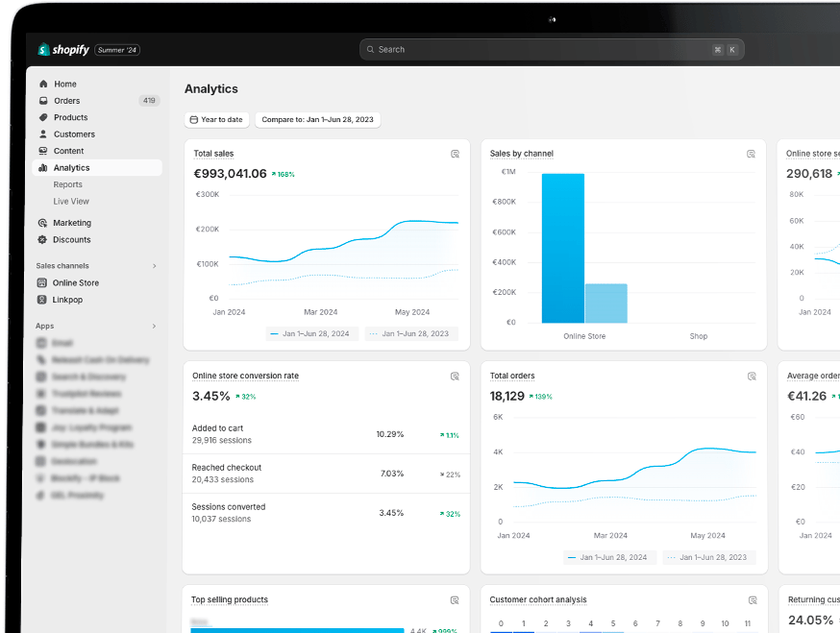Screen dimensions: 840x633
Task: Open report icon on conversion rate card
Action: (455, 377)
